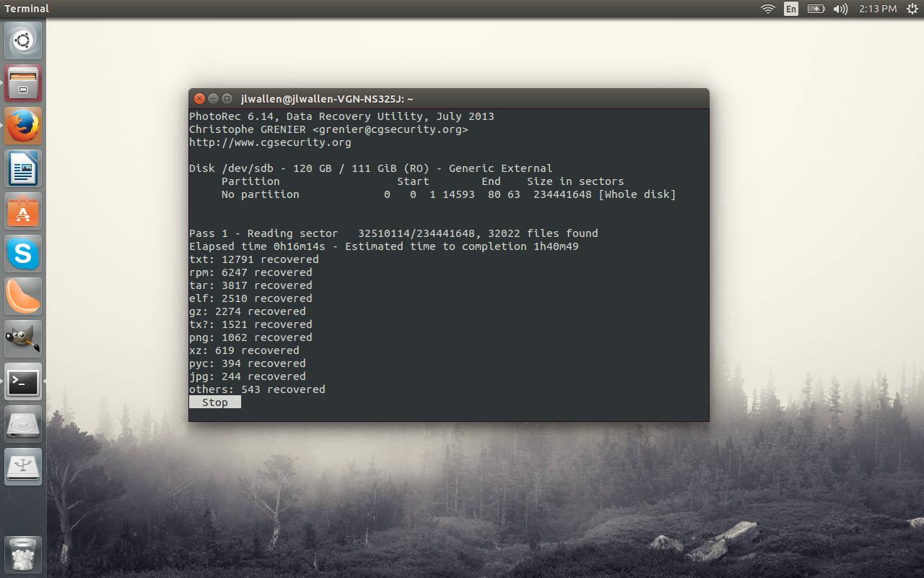Open the orange Clementine music player

click(x=23, y=296)
